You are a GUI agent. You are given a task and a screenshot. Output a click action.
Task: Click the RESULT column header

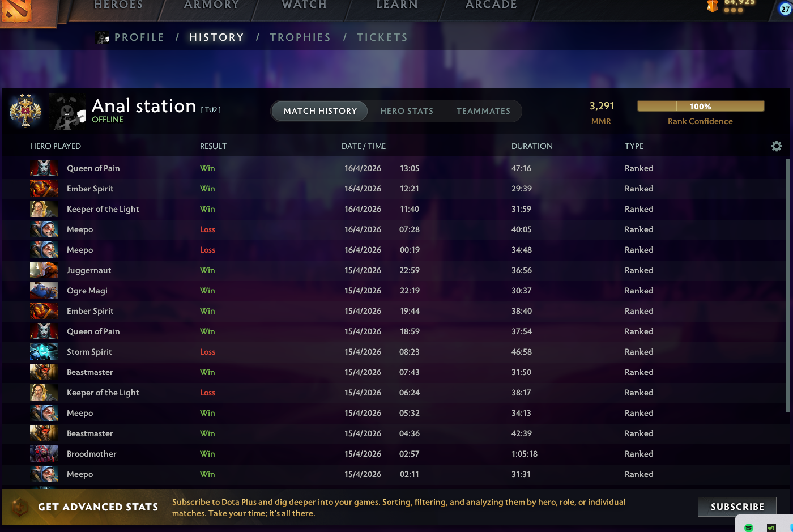pos(213,146)
